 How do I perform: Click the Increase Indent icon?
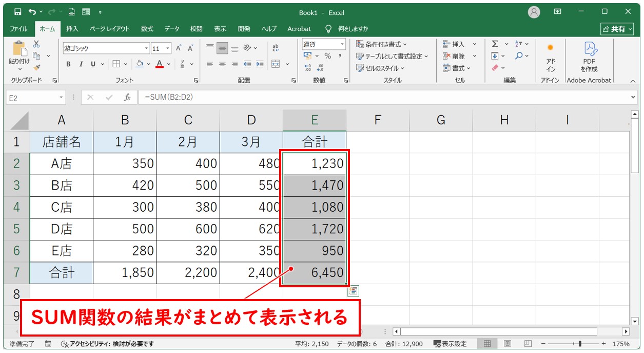260,64
